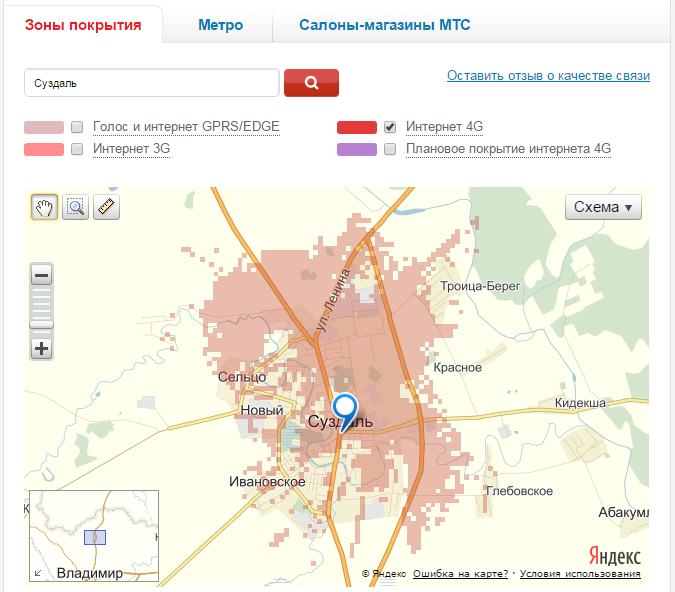Viewport: 675px width, 592px height.
Task: Select the magnifier zoom-area tool
Action: pos(75,207)
